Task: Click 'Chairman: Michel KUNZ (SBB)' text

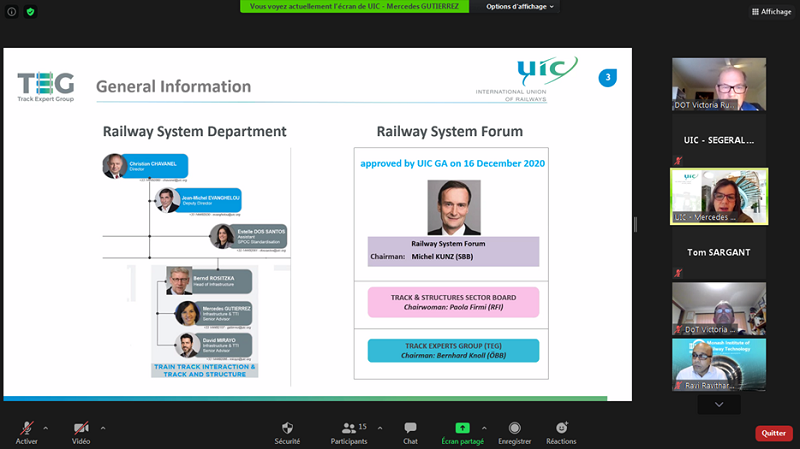Action: pos(421,257)
